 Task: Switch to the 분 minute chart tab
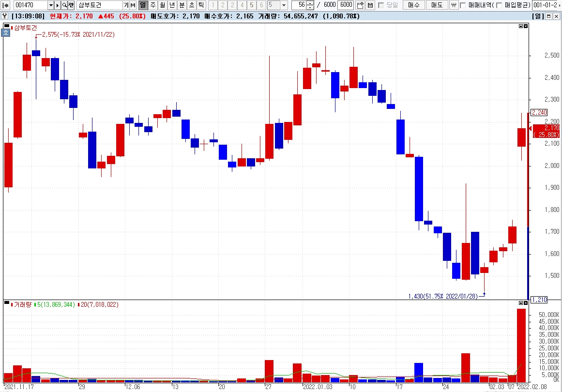pos(182,5)
